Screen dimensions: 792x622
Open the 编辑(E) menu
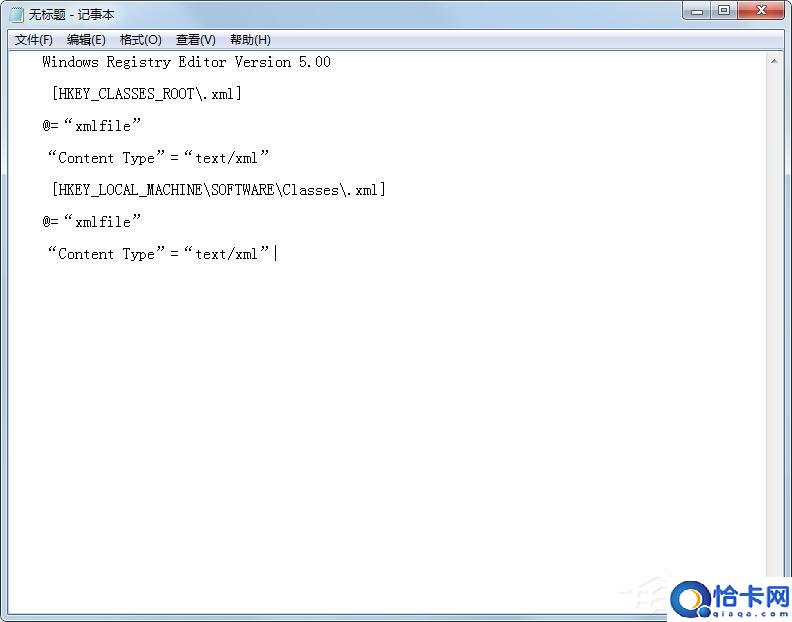[x=86, y=40]
